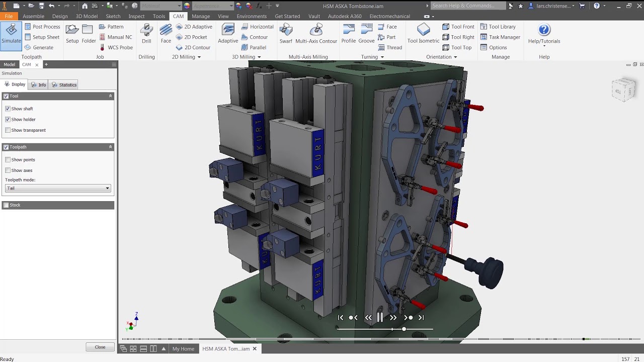Enable Show axes checkbox
The image size is (644, 362).
[x=8, y=170]
